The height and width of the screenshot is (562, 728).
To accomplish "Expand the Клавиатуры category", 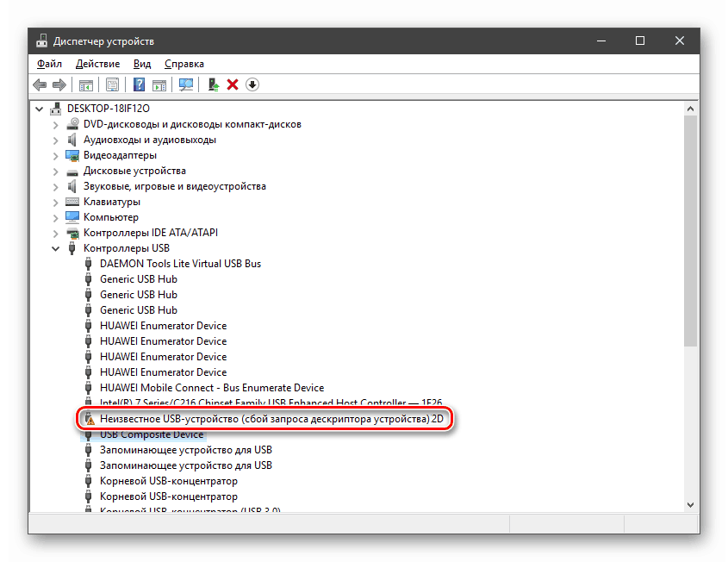I will 56,201.
